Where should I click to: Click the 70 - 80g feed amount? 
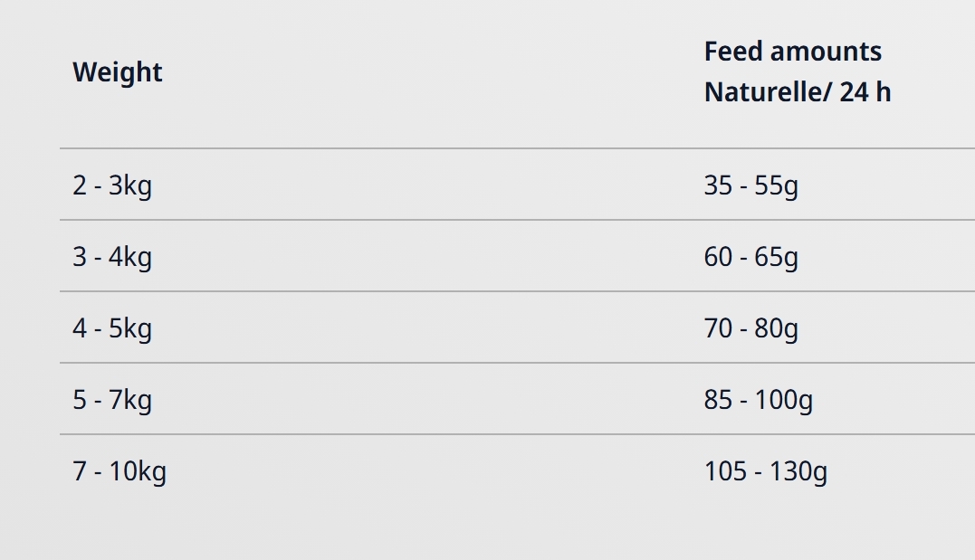(750, 328)
